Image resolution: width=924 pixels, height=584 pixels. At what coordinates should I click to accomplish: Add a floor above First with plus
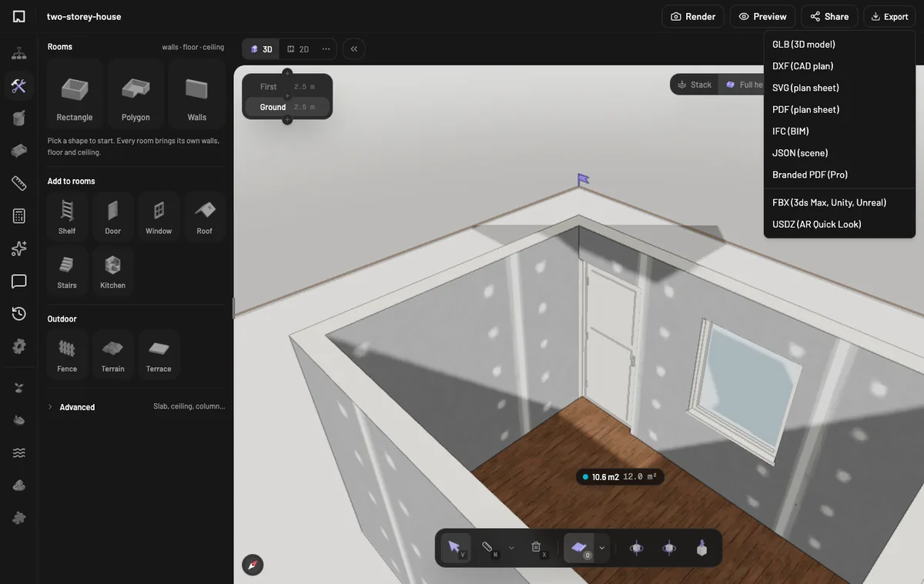(x=287, y=73)
